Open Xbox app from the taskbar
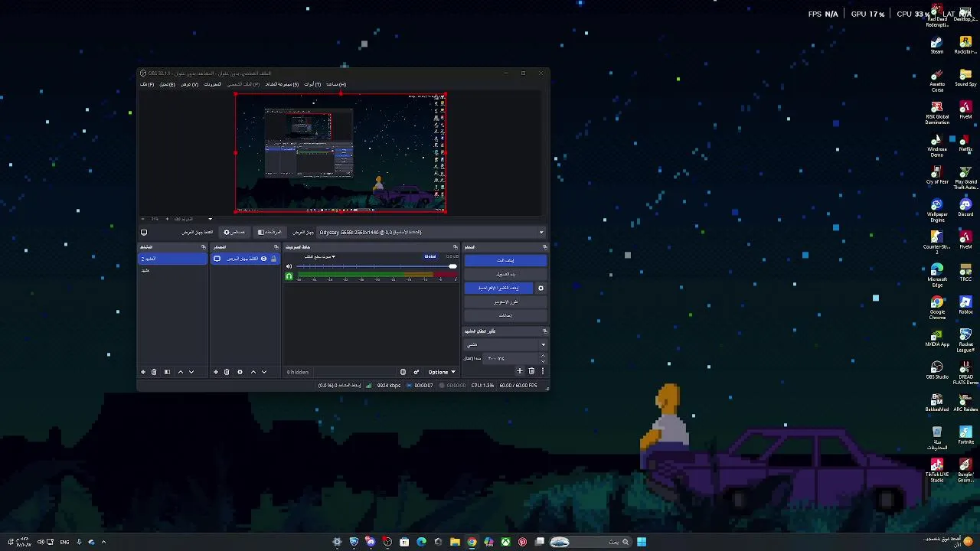Screen dimensions: 980x551 click(x=505, y=542)
